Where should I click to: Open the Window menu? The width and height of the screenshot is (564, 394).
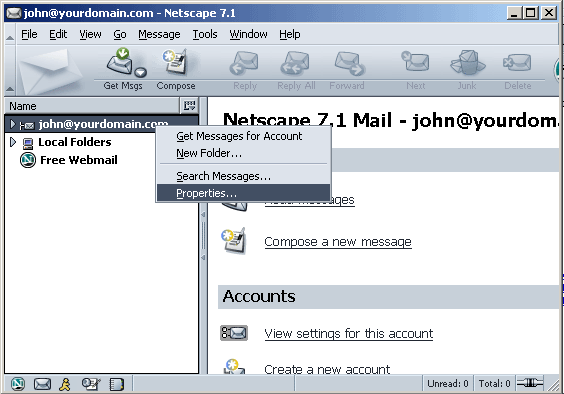point(248,34)
